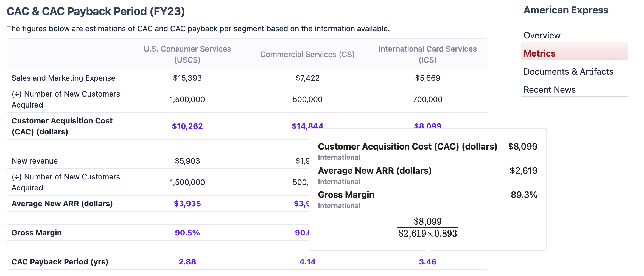Click USCS CAC value $10,262
Viewport: 644px width, 276px height.
(187, 126)
